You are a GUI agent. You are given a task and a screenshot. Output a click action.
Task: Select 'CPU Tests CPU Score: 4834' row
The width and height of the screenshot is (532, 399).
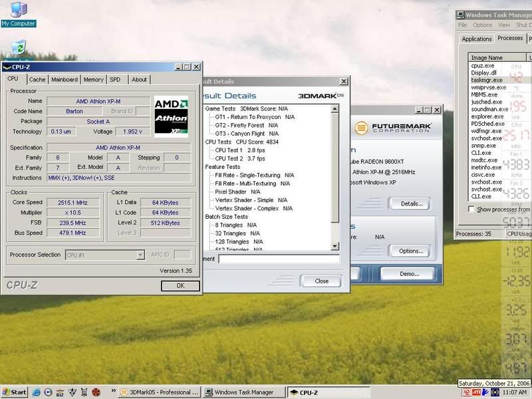(x=241, y=142)
